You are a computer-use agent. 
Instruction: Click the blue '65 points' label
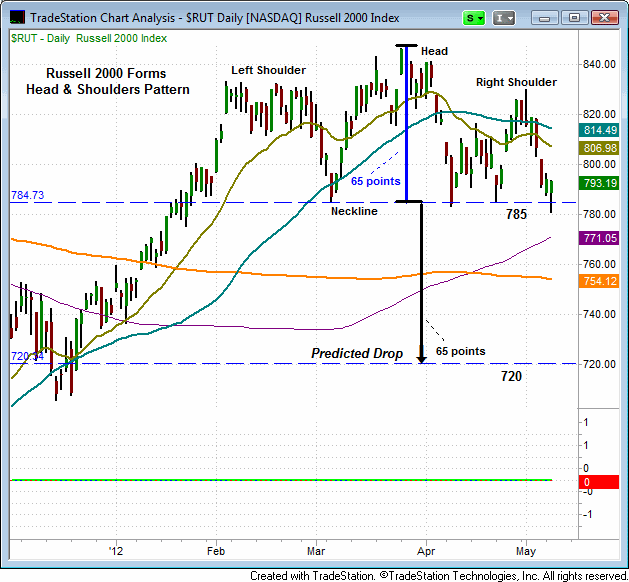[375, 181]
